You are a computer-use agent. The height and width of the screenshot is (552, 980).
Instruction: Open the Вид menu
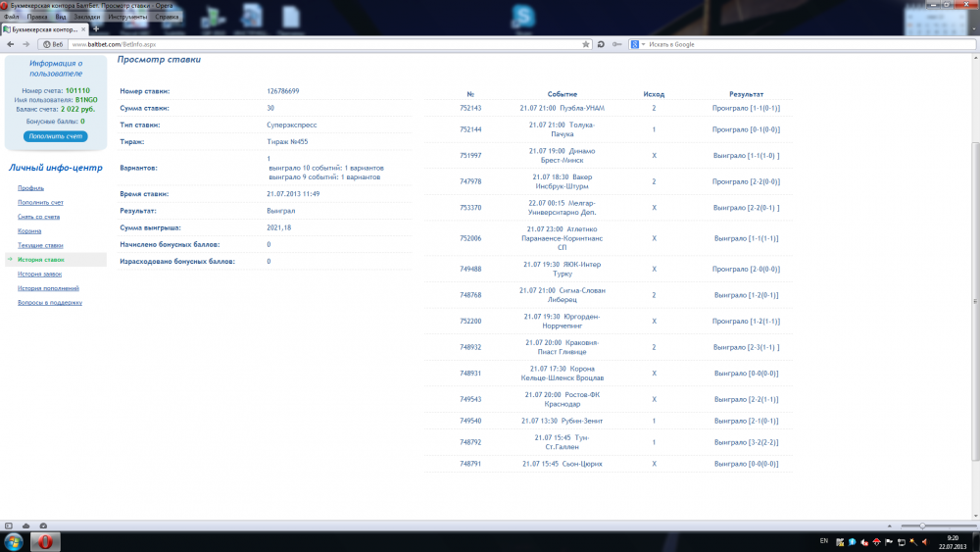pos(61,17)
